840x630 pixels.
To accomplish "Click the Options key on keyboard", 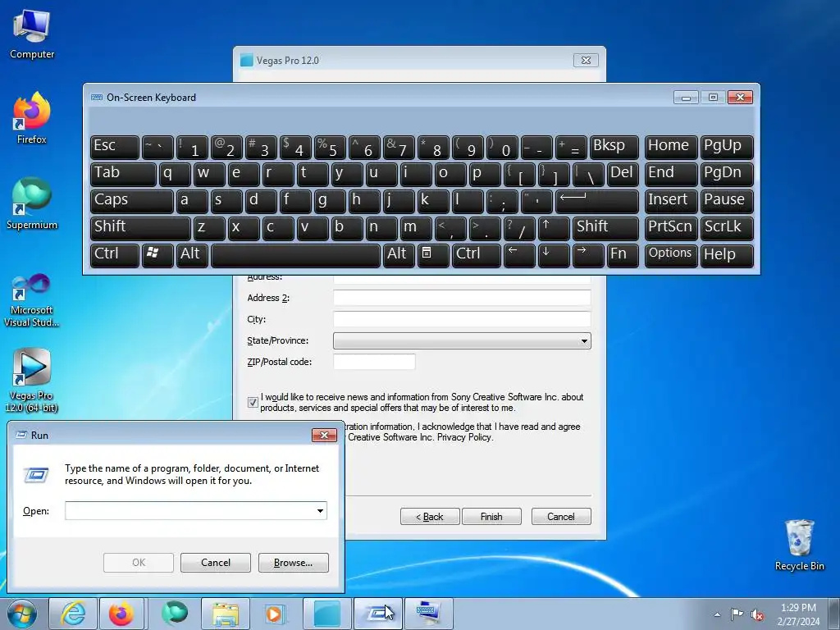I will (x=671, y=255).
